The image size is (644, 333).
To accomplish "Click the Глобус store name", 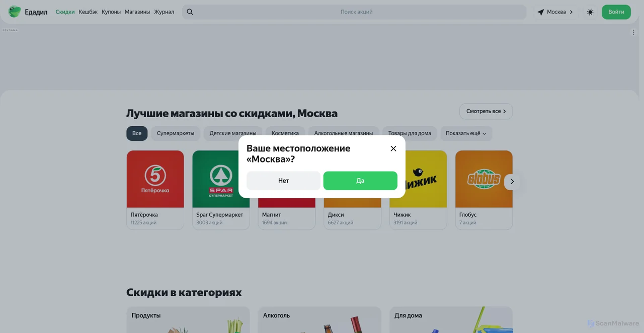I will [468, 215].
